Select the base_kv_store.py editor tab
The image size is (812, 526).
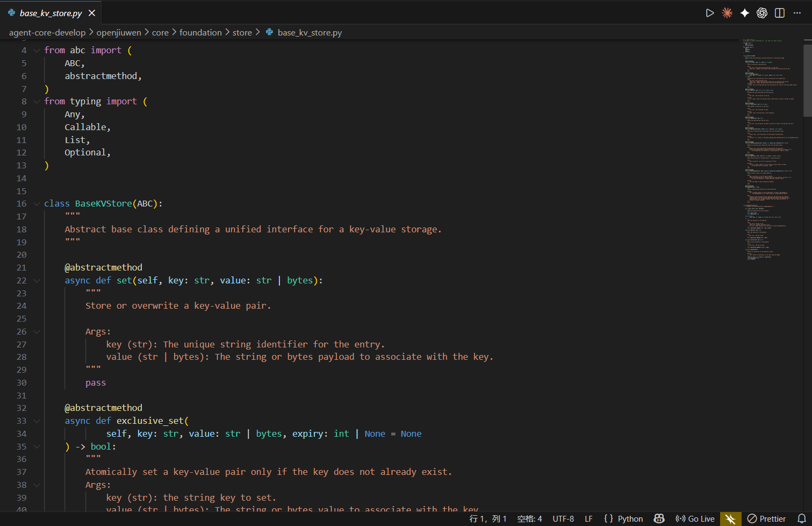pos(51,13)
